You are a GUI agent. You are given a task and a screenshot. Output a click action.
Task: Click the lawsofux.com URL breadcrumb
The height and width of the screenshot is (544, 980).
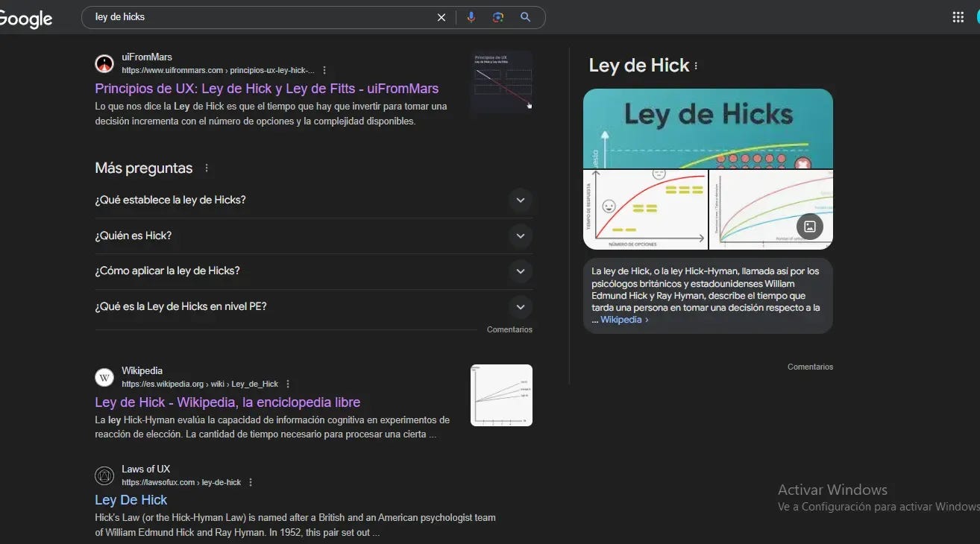pos(181,482)
